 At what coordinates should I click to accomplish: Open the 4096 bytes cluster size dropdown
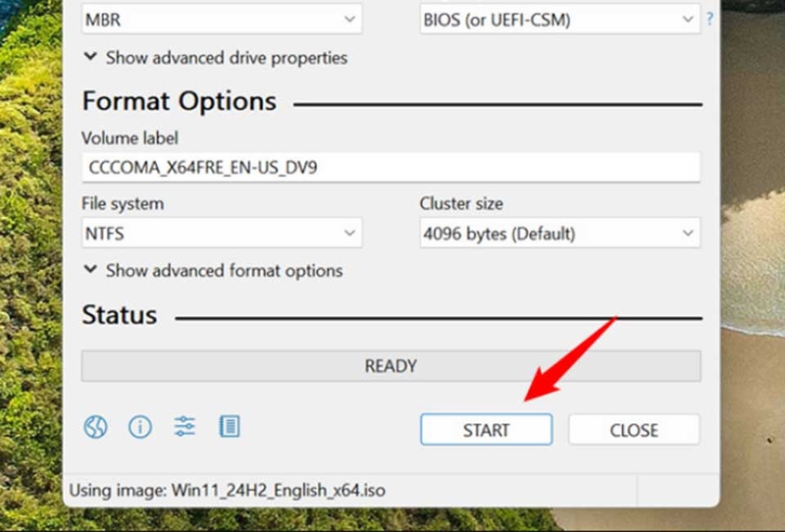pyautogui.click(x=559, y=233)
